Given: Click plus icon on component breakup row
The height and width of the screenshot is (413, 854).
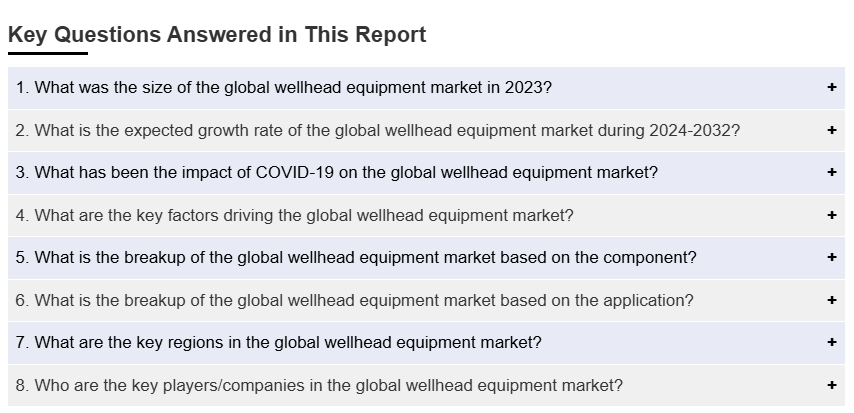Looking at the screenshot, I should click(831, 257).
